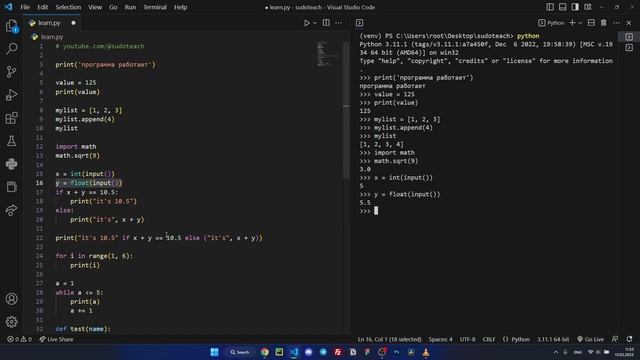Open notifications bell in status bar
Viewport: 640px width, 360px height.
coord(630,339)
